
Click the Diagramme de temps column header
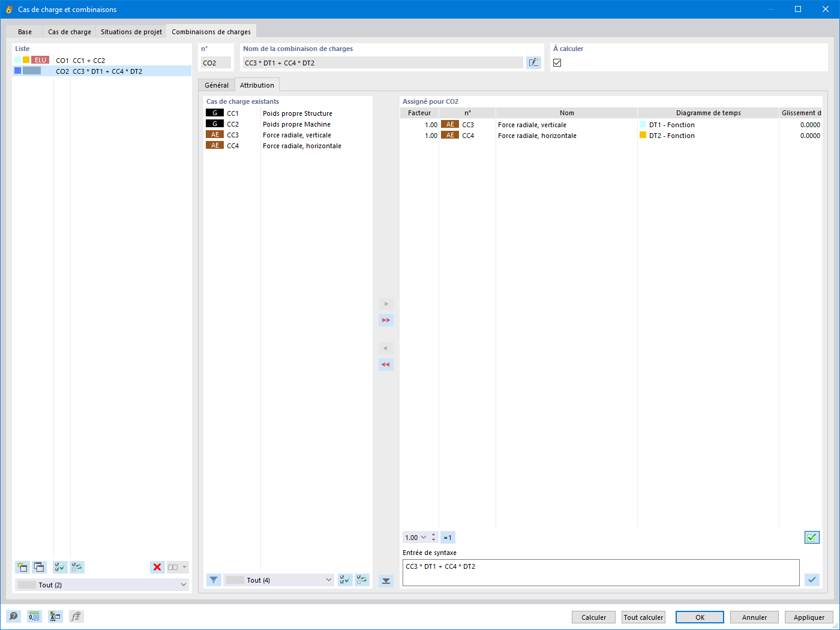(708, 113)
